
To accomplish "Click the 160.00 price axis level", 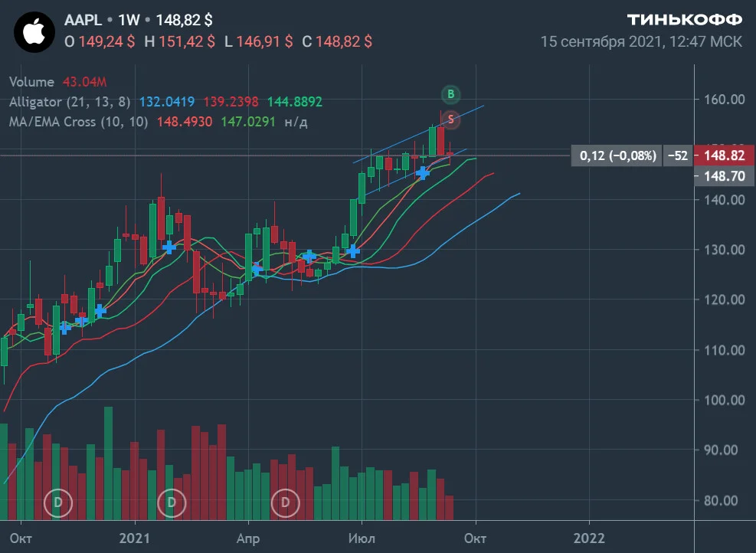I will coord(725,100).
